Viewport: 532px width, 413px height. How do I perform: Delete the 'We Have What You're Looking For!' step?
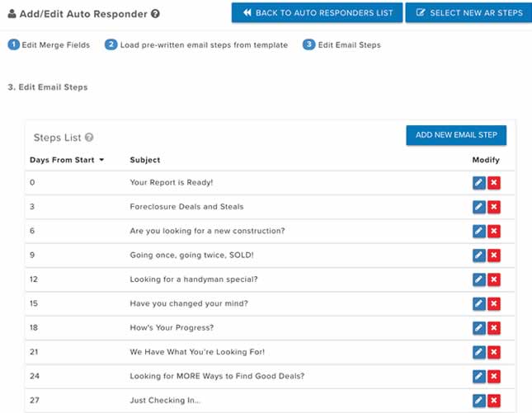tap(494, 352)
